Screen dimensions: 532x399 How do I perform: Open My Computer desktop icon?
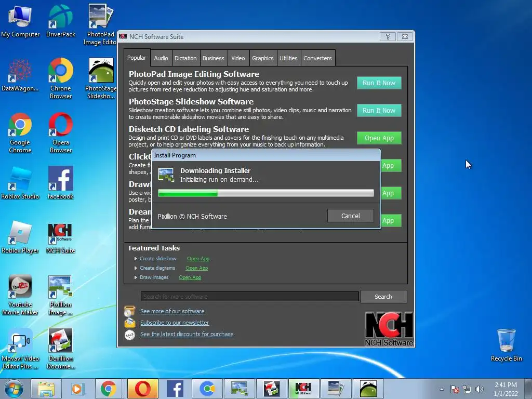tap(20, 21)
